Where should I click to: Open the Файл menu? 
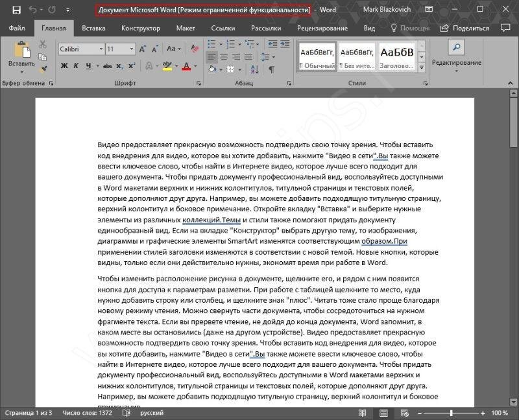17,28
